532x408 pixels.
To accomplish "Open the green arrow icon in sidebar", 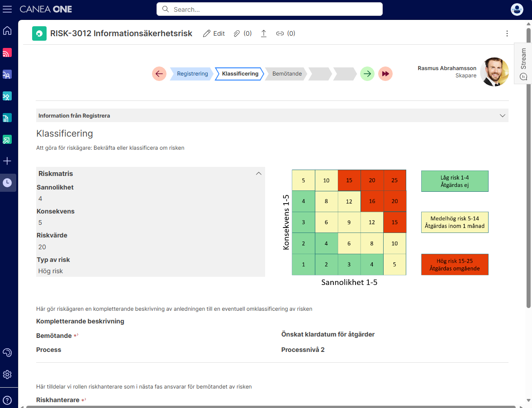I will click(x=7, y=139).
